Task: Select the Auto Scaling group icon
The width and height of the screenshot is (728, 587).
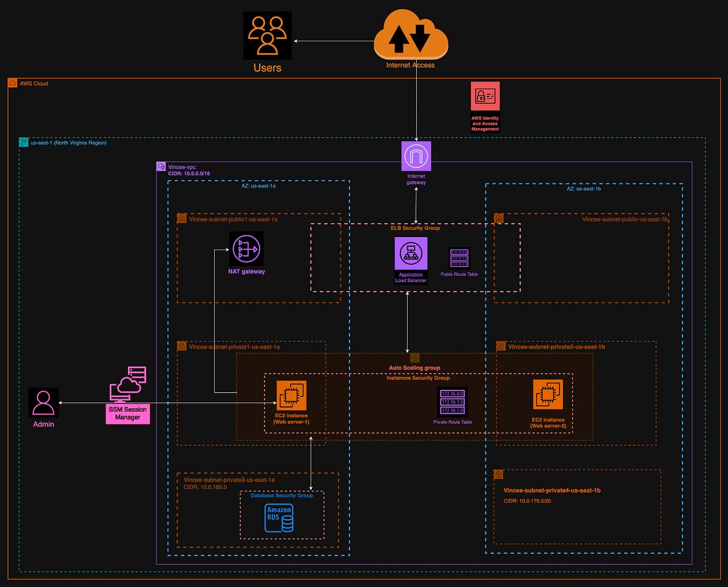Action: [x=416, y=358]
